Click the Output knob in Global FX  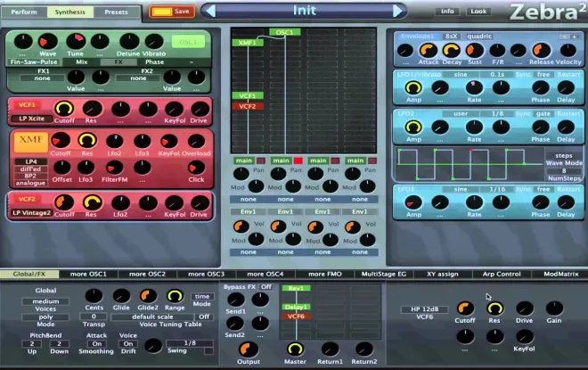pos(248,349)
